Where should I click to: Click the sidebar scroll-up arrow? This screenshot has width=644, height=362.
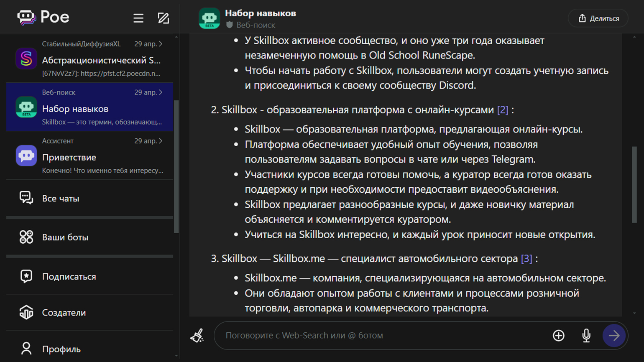point(176,37)
